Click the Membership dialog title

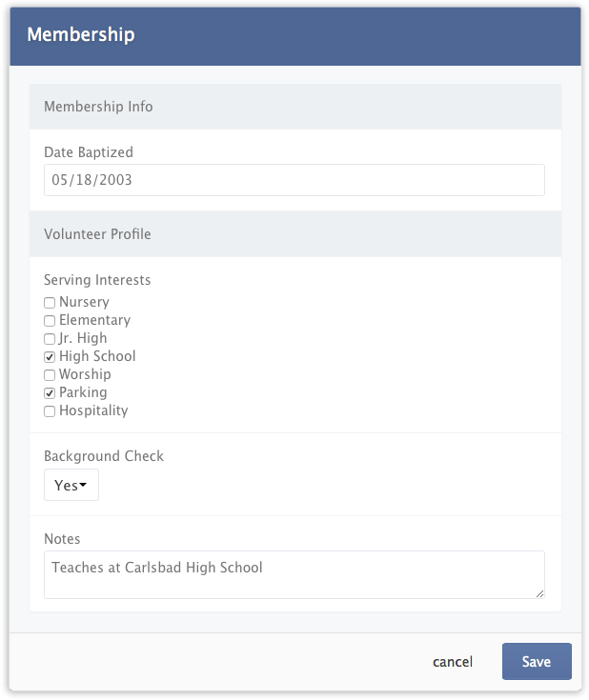point(81,35)
